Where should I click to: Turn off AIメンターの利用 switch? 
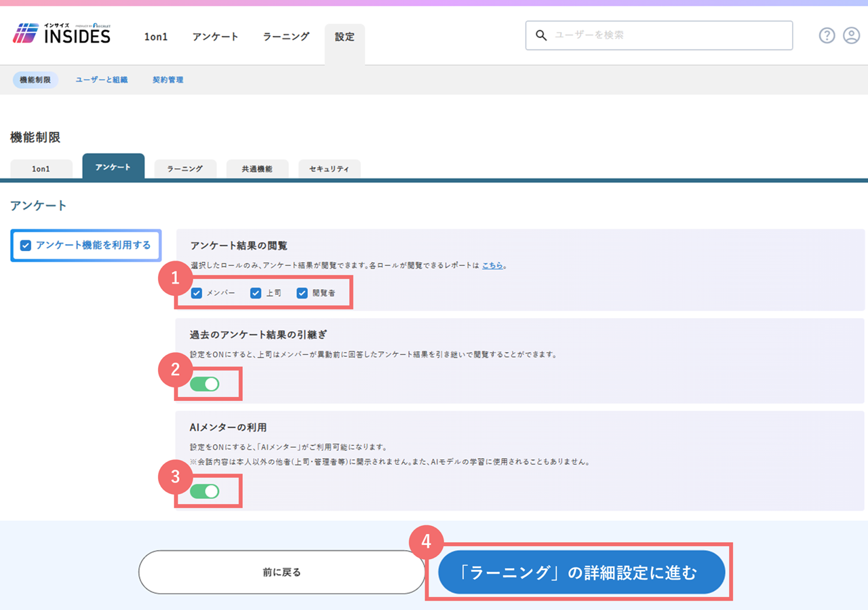(x=204, y=491)
